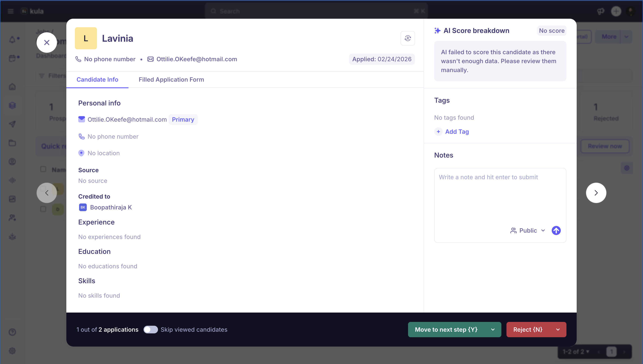Open the person circle icon in the sidebar
Image resolution: width=643 pixels, height=364 pixels.
click(13, 162)
